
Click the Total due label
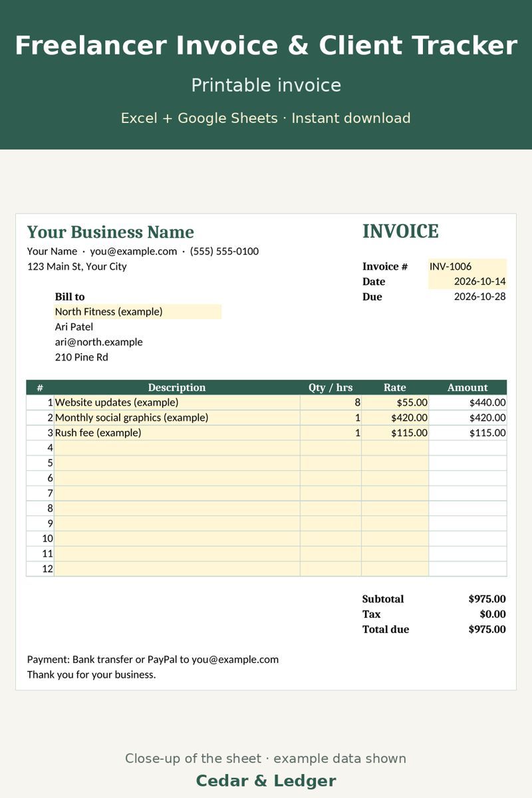tap(386, 629)
